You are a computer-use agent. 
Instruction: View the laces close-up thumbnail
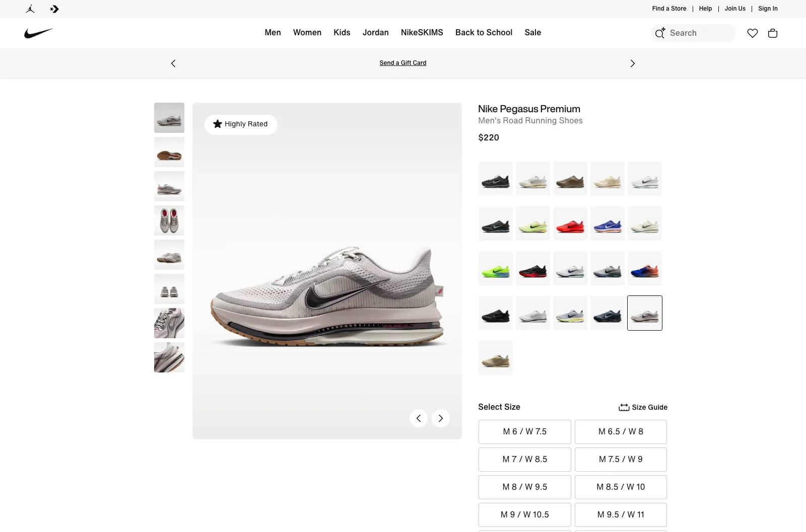(169, 323)
